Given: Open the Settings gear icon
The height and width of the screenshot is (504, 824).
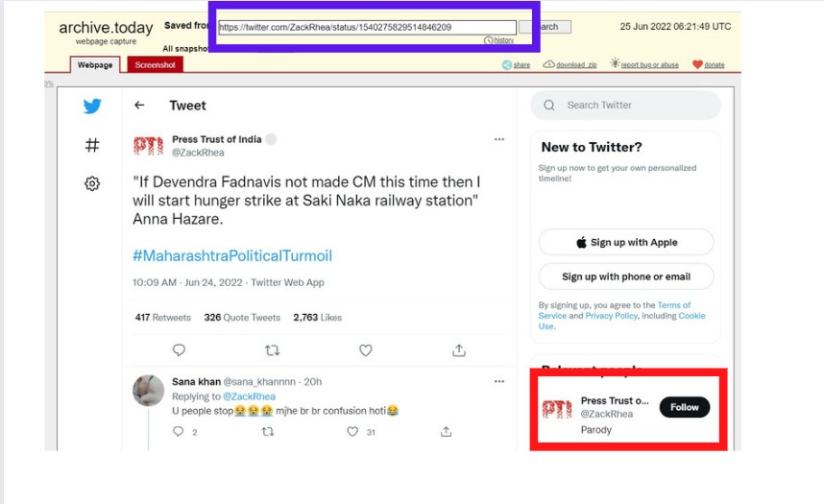Looking at the screenshot, I should 92,183.
